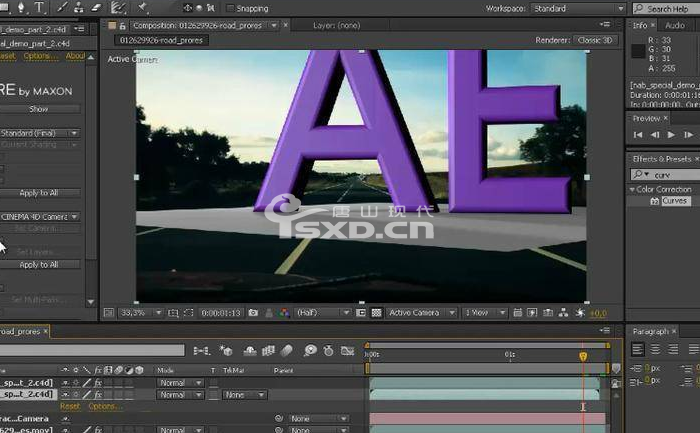Screen dimensions: 700x433
Task: Show channel and color management settings
Action: coord(284,313)
